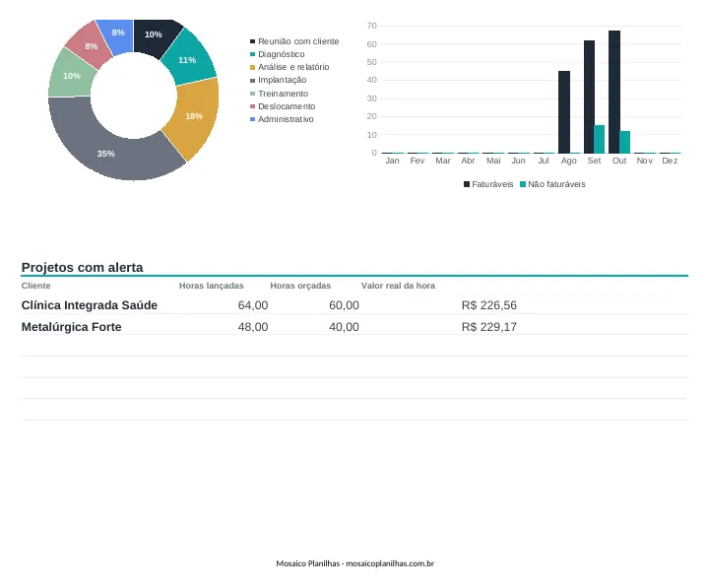Image resolution: width=708 pixels, height=588 pixels.
Task: Click the Metalúrgica Forte client name
Action: click(71, 327)
